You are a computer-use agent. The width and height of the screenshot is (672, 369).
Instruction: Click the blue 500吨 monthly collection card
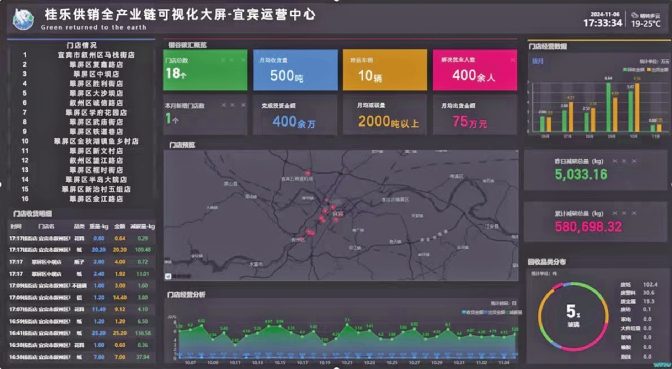point(295,70)
